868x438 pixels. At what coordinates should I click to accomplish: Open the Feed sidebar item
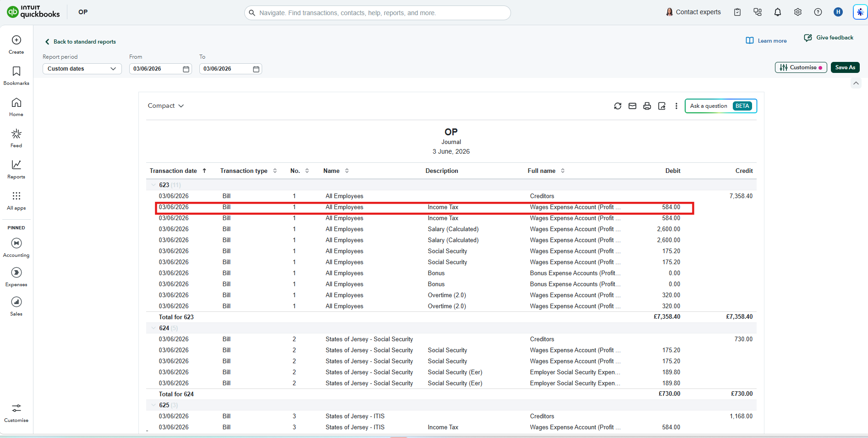tap(16, 139)
